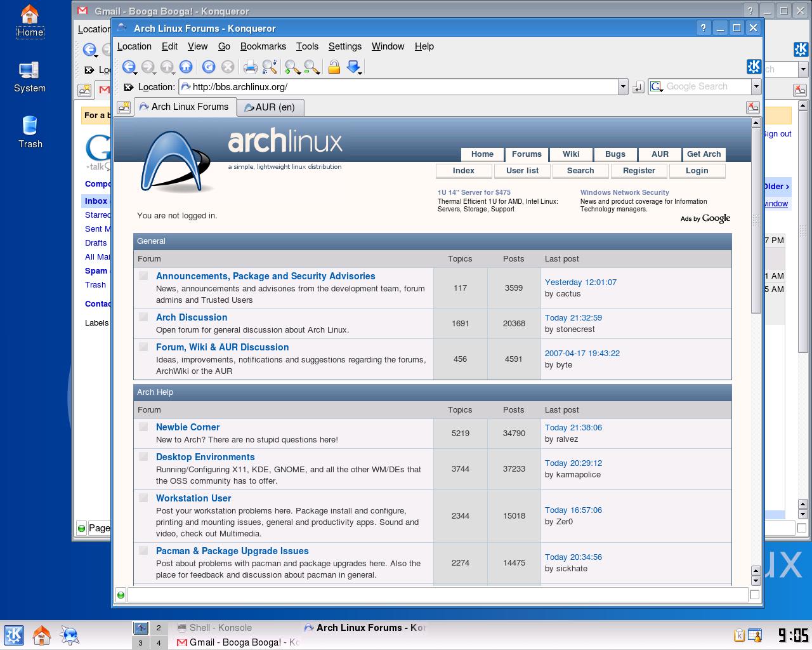
Task: Switch to virtual desktop 2 in the pager
Action: coord(159,628)
